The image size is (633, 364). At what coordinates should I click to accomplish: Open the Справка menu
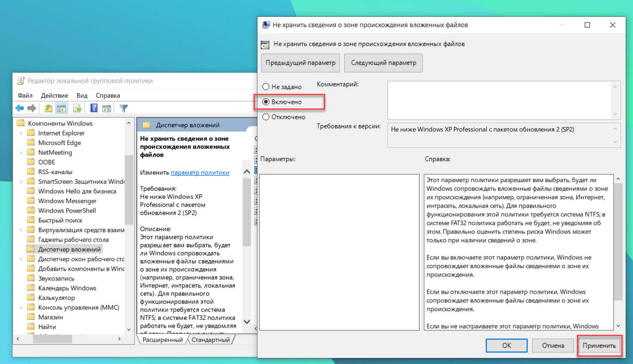(108, 96)
